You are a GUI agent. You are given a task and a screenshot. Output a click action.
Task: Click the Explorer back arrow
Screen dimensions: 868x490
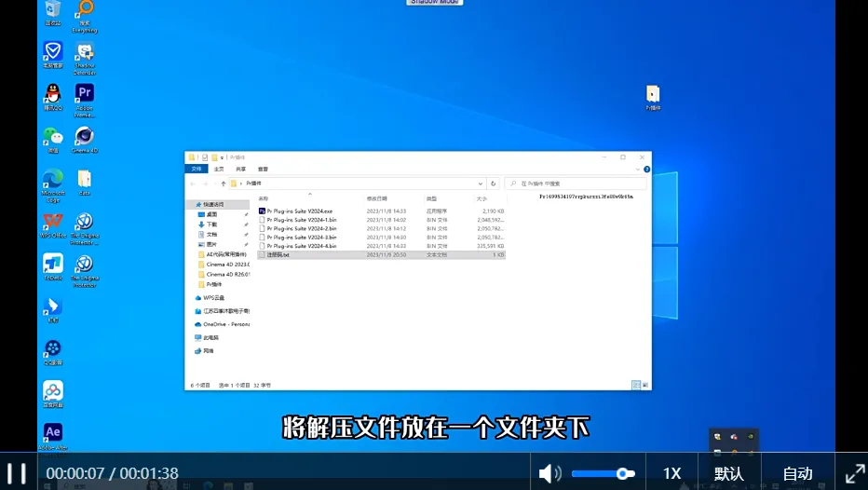coord(193,184)
